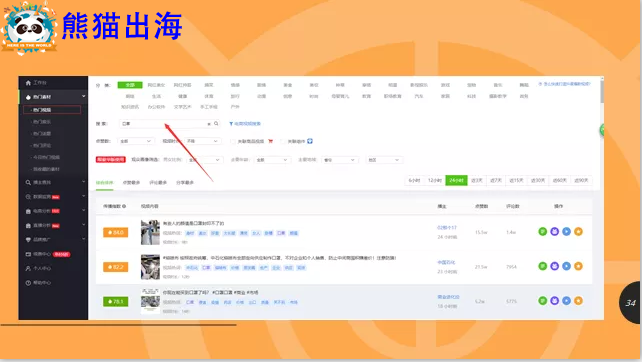Open the blue help link beside 舞蹈 category
The height and width of the screenshot is (362, 642).
point(565,84)
